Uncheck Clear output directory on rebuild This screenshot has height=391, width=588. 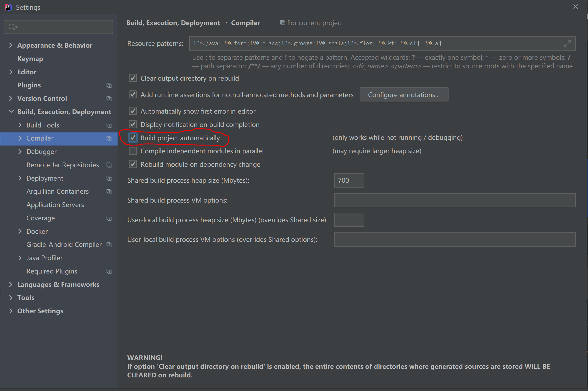pyautogui.click(x=133, y=78)
